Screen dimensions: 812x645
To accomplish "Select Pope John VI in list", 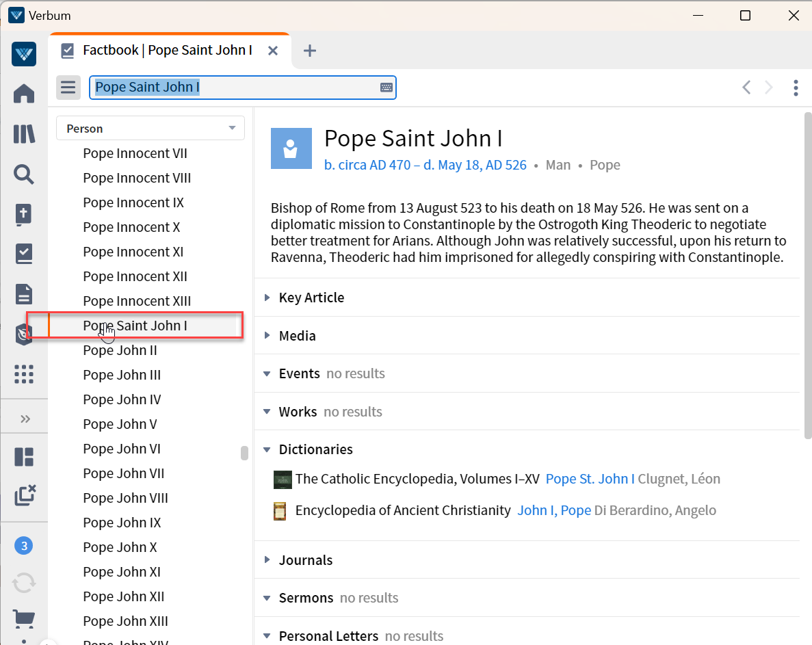I will [122, 449].
